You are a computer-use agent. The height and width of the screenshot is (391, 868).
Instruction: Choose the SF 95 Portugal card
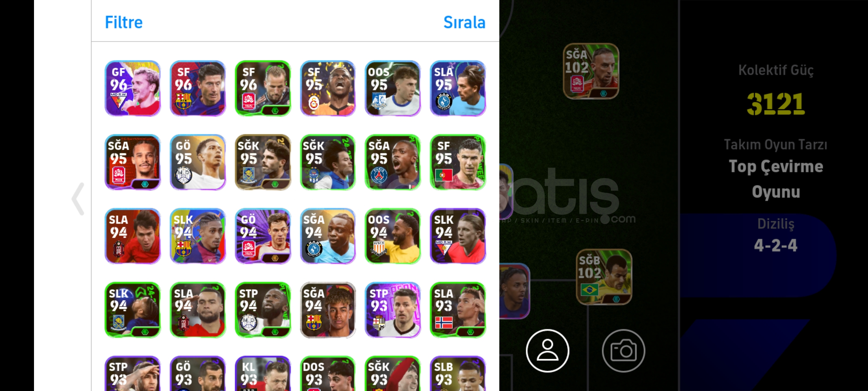[x=458, y=162]
